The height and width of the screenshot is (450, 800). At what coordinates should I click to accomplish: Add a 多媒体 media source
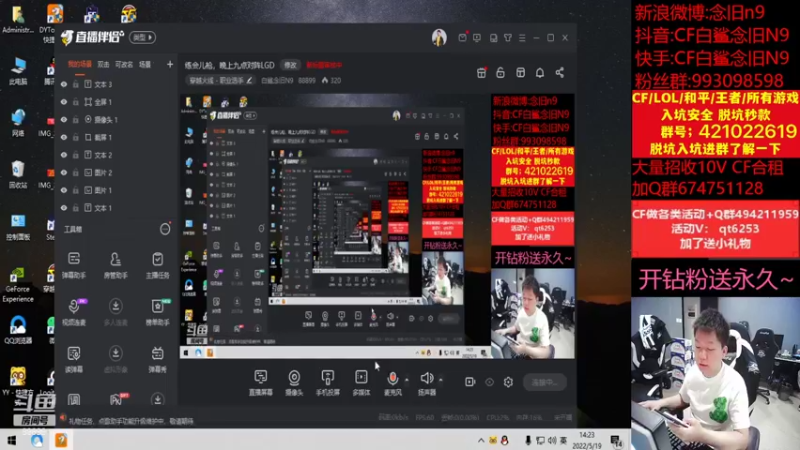point(361,382)
